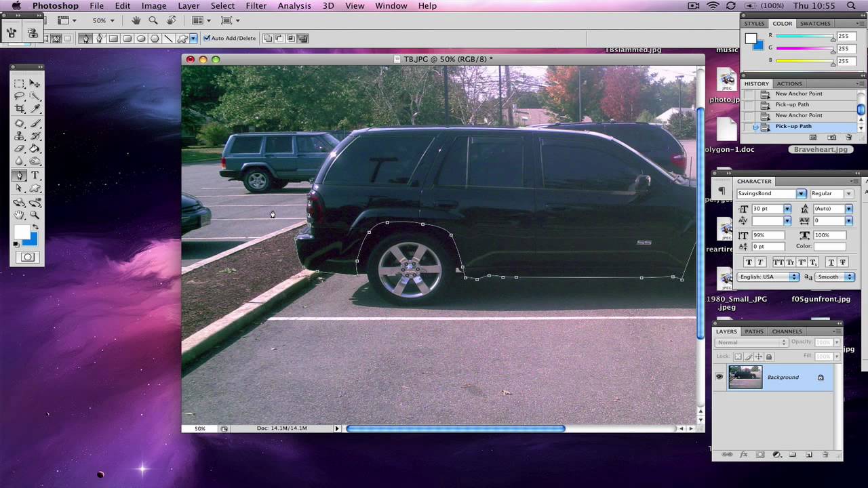The width and height of the screenshot is (868, 488).
Task: Open the font family dropdown SavingsBond
Action: pyautogui.click(x=802, y=194)
